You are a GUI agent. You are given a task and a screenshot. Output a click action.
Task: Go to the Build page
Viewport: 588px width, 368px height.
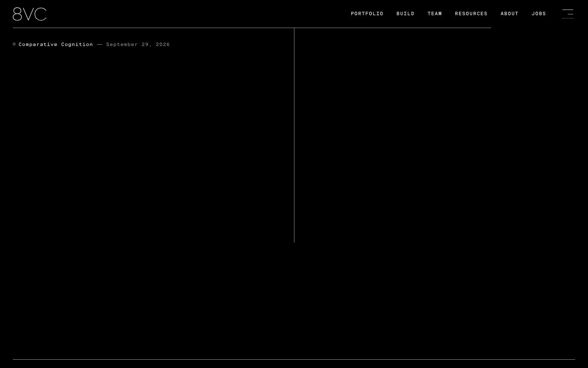click(406, 14)
